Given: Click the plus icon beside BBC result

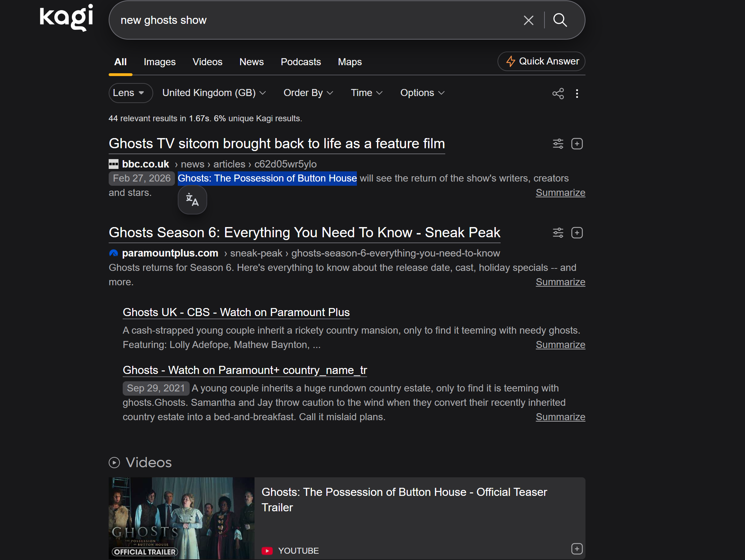Looking at the screenshot, I should [x=577, y=144].
